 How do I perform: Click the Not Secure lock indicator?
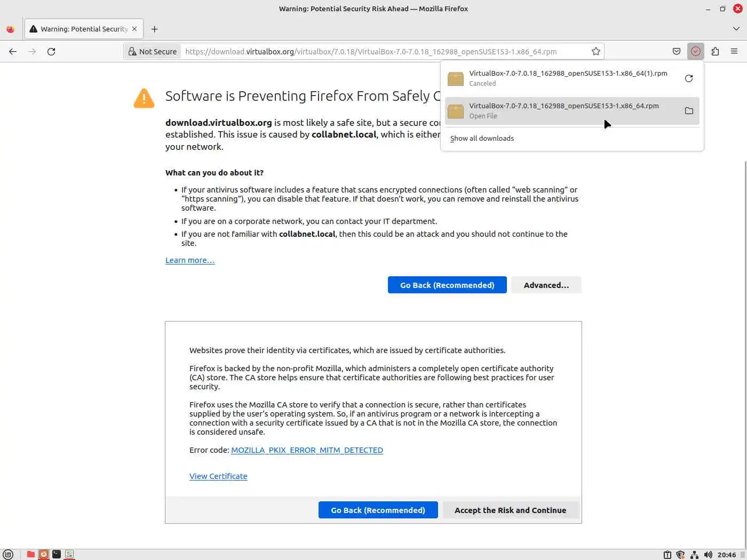pyautogui.click(x=153, y=52)
